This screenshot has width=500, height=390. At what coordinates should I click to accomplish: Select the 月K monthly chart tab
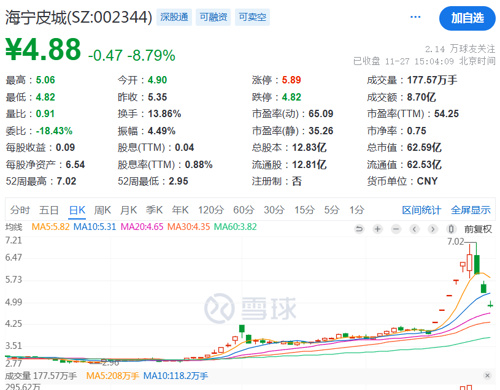point(128,210)
